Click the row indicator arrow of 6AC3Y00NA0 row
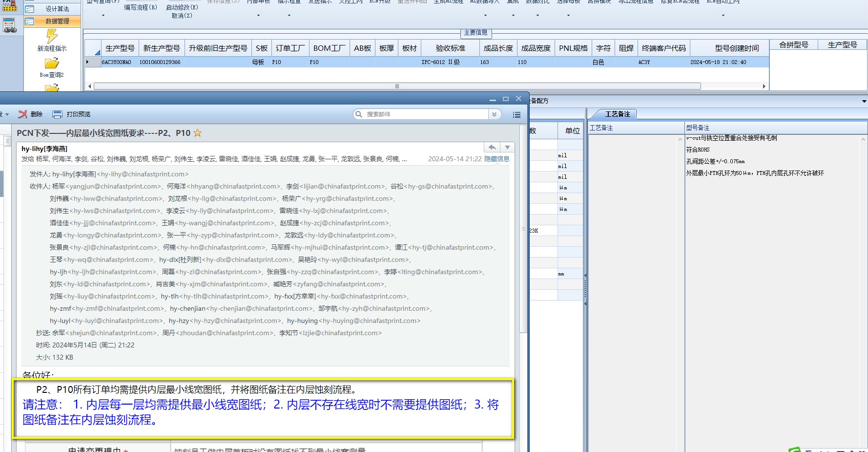 (87, 62)
